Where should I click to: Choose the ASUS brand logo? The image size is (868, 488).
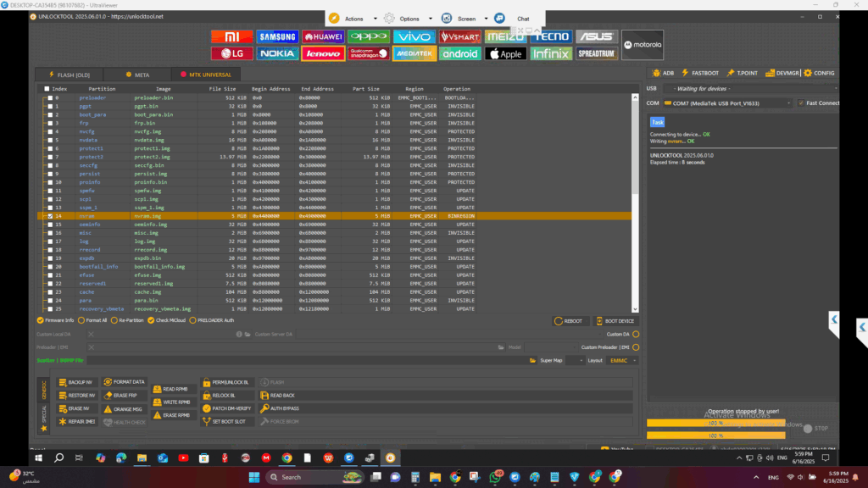[597, 36]
